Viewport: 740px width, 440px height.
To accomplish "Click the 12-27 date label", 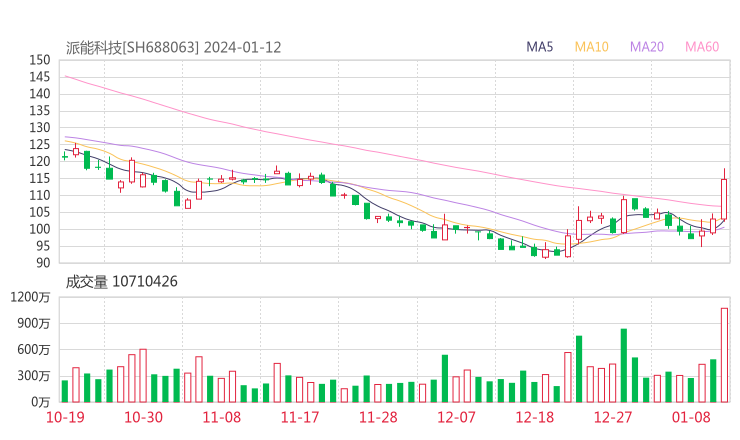I will (x=613, y=417).
